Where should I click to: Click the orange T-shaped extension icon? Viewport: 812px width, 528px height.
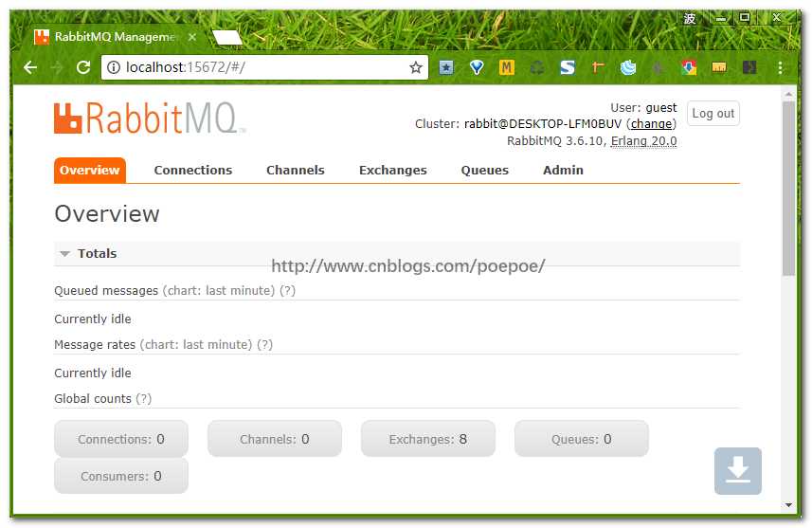point(598,67)
